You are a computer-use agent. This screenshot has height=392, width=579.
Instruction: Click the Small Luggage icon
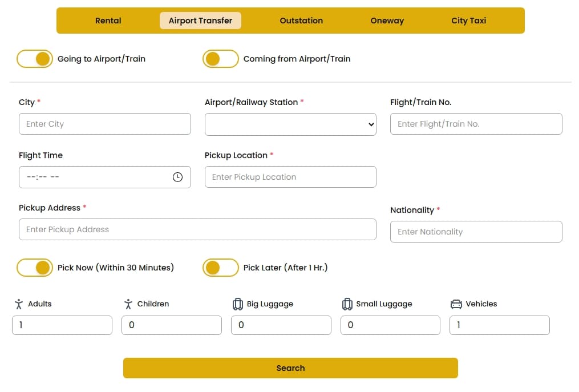pos(347,304)
